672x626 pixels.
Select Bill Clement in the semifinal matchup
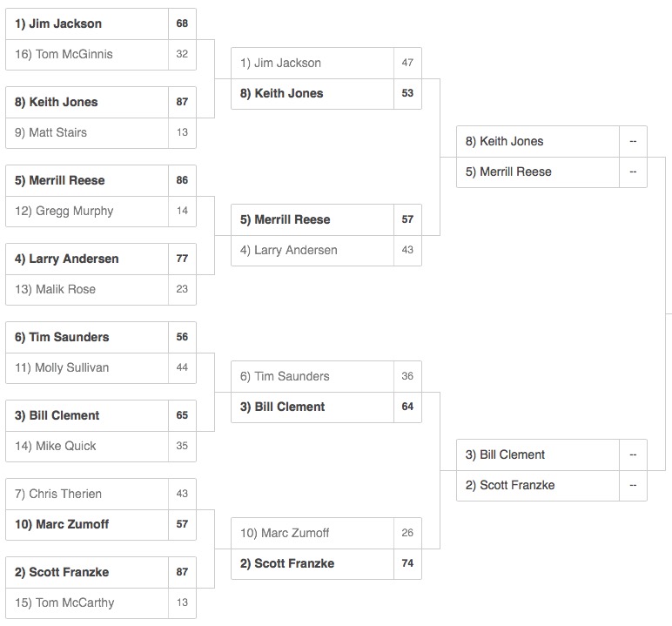point(552,455)
